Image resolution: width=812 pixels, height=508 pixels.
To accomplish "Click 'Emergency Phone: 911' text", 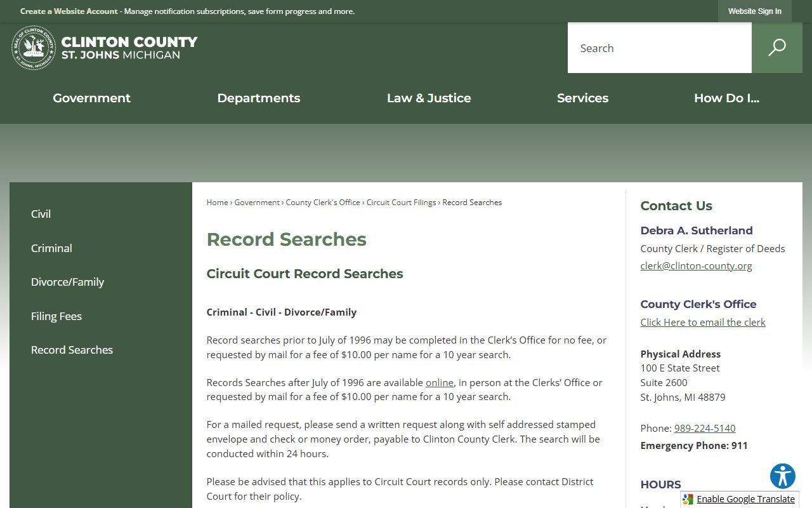I will 694,446.
